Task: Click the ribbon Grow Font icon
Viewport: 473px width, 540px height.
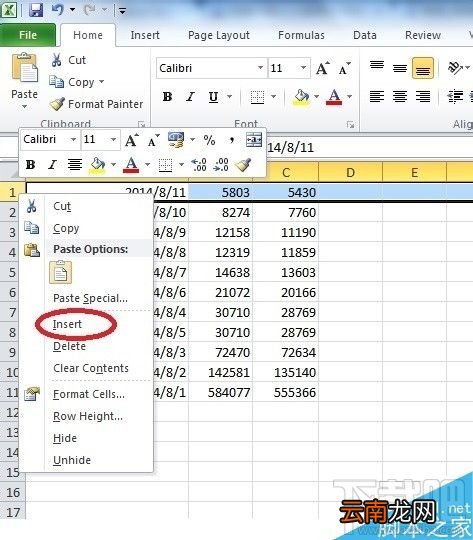Action: point(322,69)
